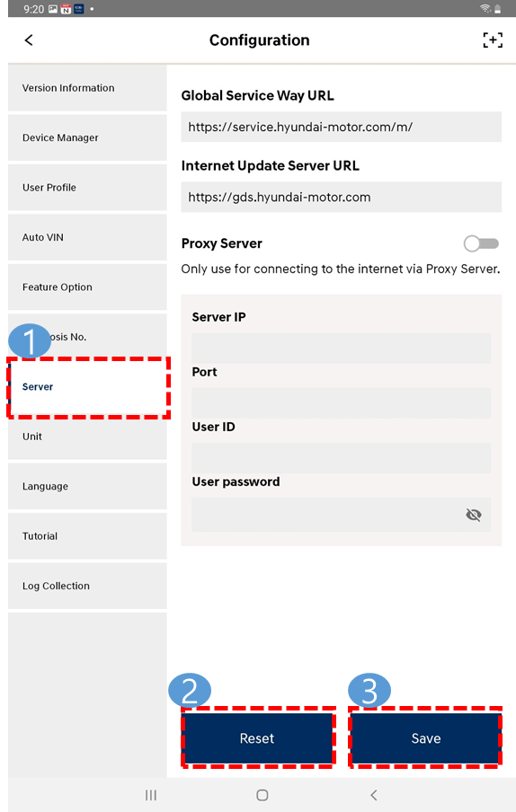The image size is (516, 812).
Task: Click the Save button
Action: pos(426,738)
